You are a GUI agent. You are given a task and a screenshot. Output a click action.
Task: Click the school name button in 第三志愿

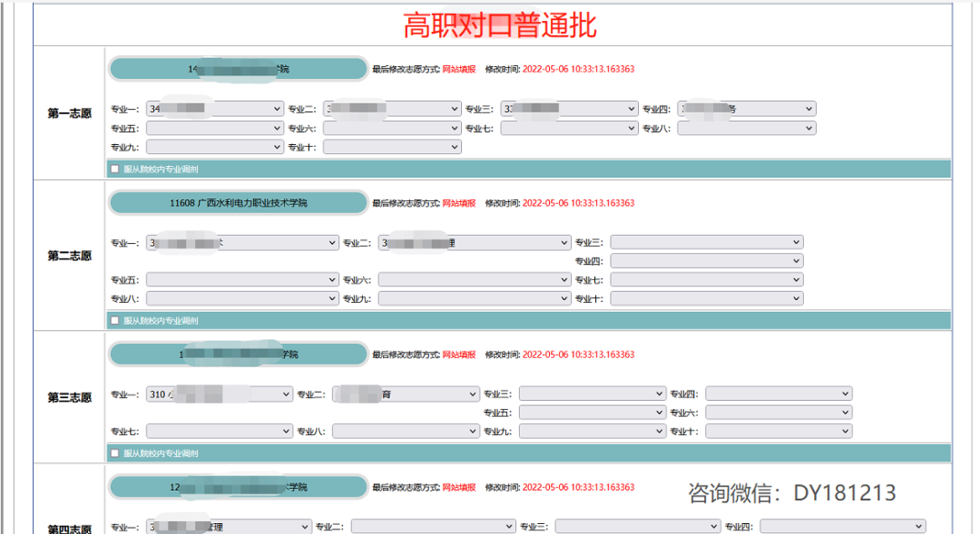(x=236, y=354)
